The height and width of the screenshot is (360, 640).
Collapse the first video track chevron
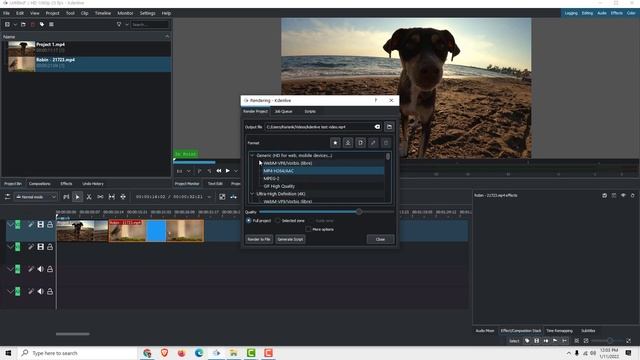(10, 224)
